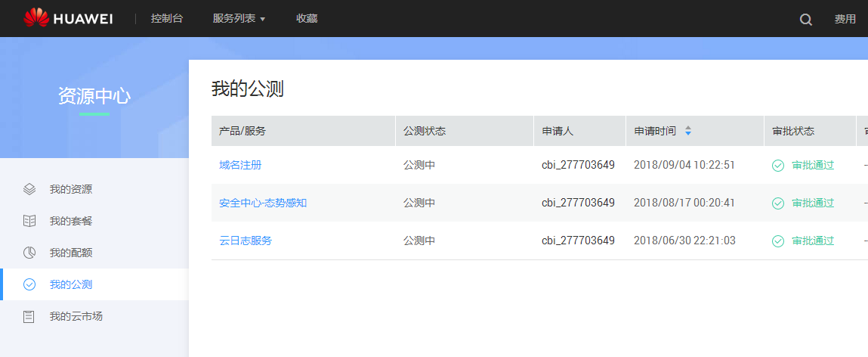
Task: Click 审批通过 status in 域名注册 row
Action: (813, 165)
